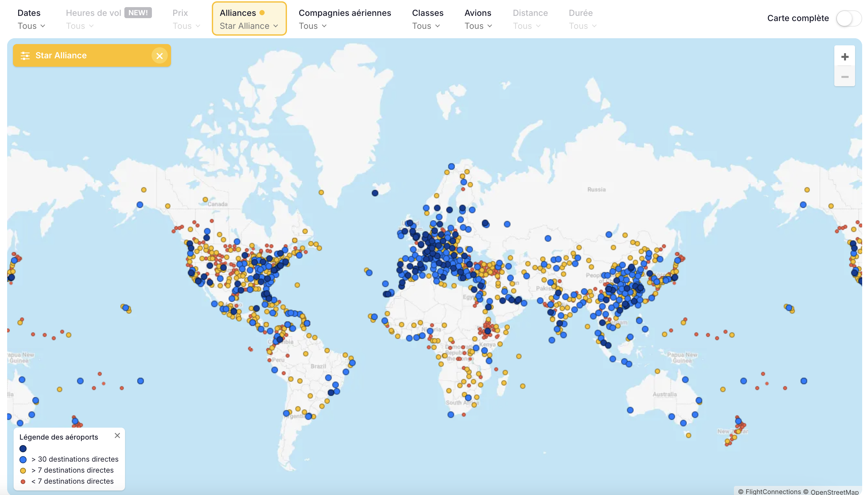Click the filter sliders icon in Star Alliance chip
The image size is (868, 495).
coord(25,55)
